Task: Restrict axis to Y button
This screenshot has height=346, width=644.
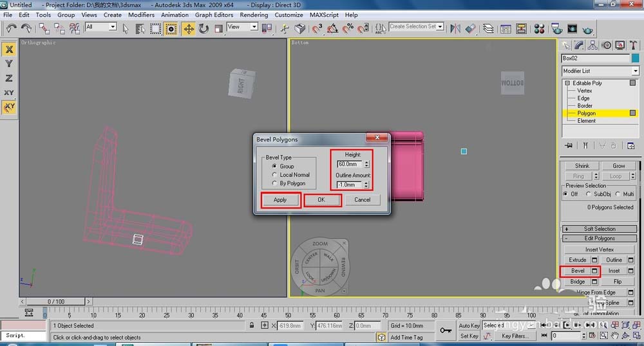Action: point(9,64)
